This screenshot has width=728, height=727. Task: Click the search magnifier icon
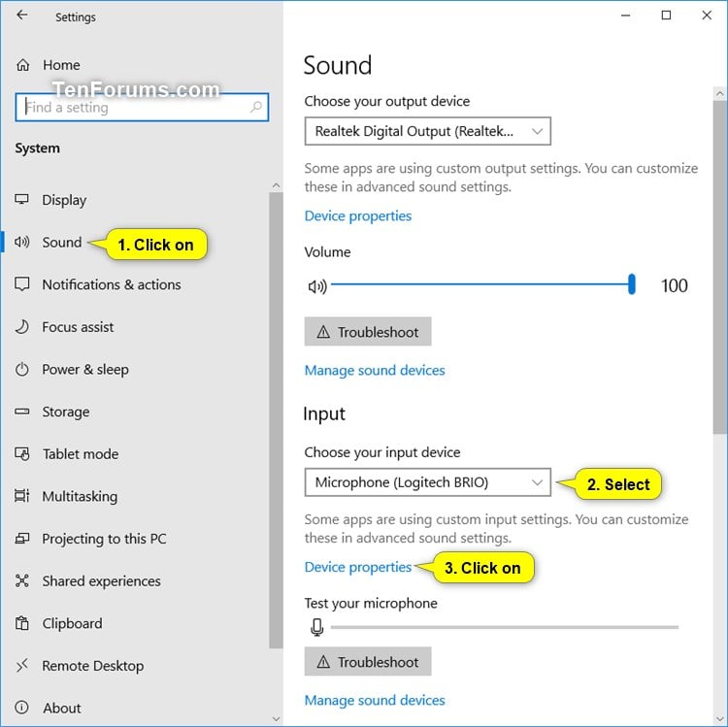(256, 107)
